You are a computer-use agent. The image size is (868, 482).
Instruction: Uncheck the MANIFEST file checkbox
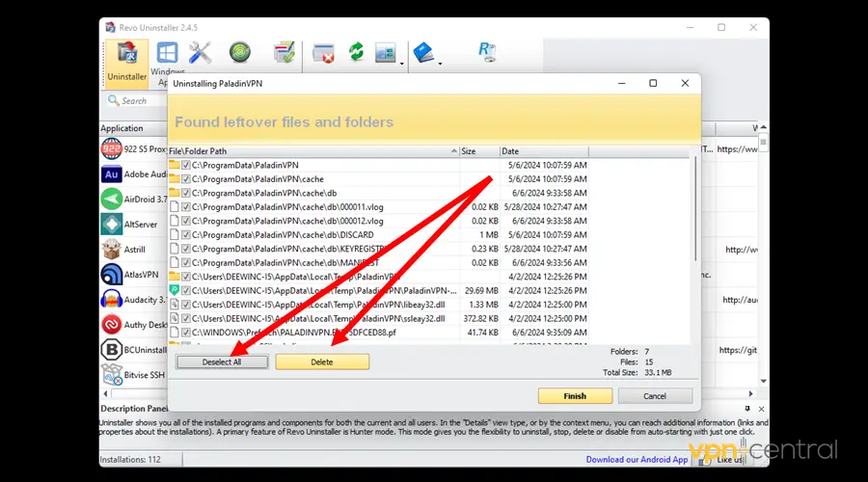click(x=186, y=262)
